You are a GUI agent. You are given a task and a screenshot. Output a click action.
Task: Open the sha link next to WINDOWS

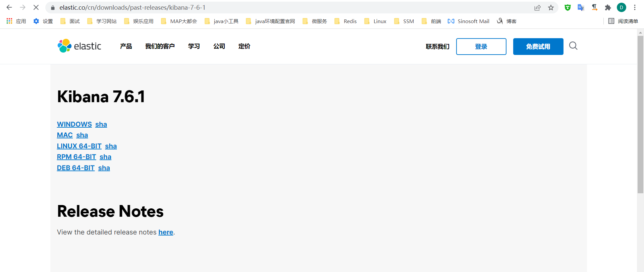(101, 124)
